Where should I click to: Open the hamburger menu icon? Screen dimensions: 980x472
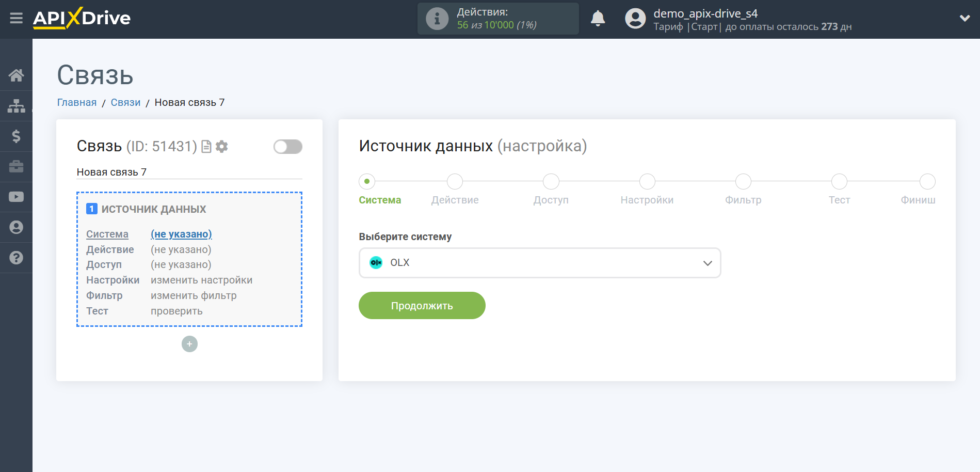(16, 19)
